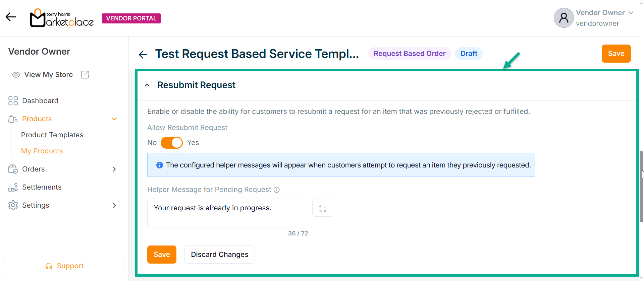Click the info icon next to Helper Message label

pyautogui.click(x=276, y=190)
